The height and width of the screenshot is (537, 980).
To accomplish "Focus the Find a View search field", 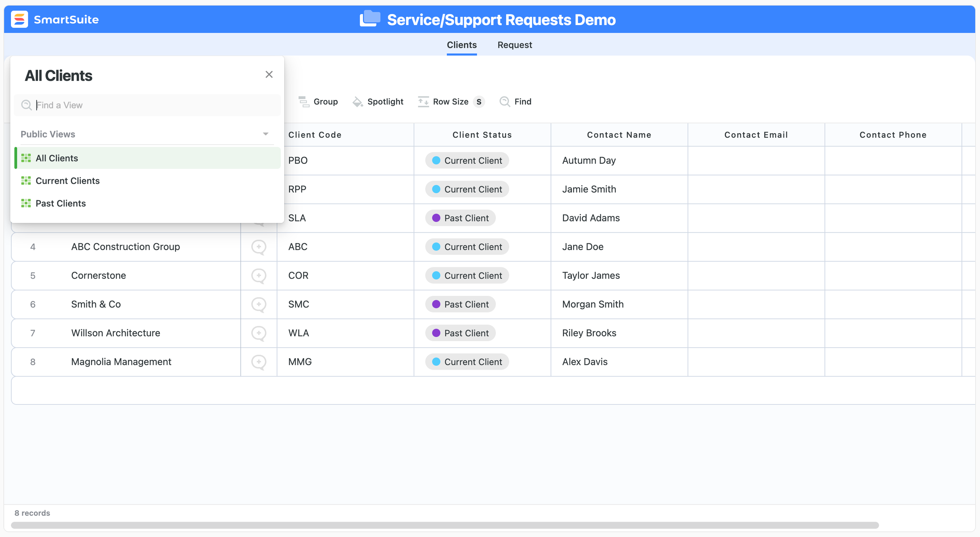I will (147, 105).
